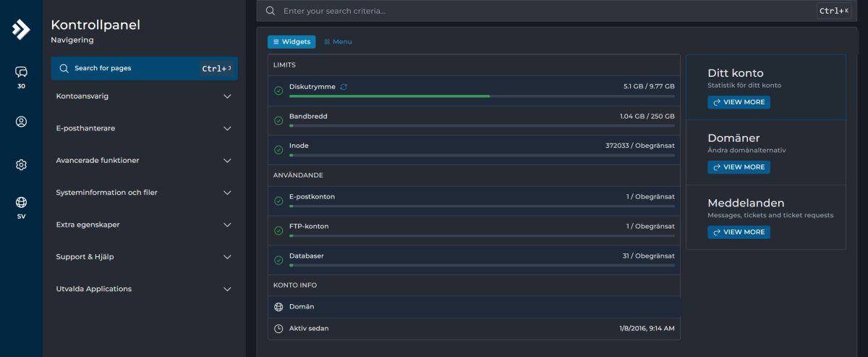Screen dimensions: 868x357
Task: Click the Ändra domänalternativ text
Action: 746,151
